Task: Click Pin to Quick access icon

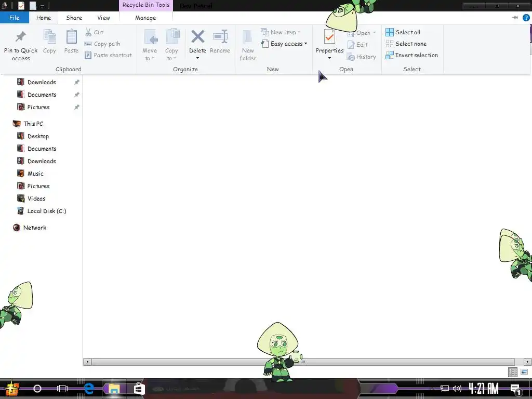Action: (21, 37)
